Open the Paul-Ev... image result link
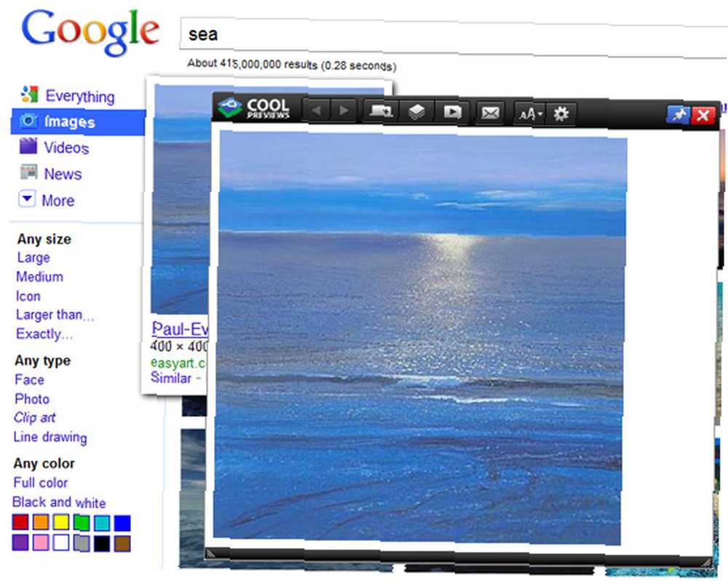The width and height of the screenshot is (728, 581). click(180, 328)
